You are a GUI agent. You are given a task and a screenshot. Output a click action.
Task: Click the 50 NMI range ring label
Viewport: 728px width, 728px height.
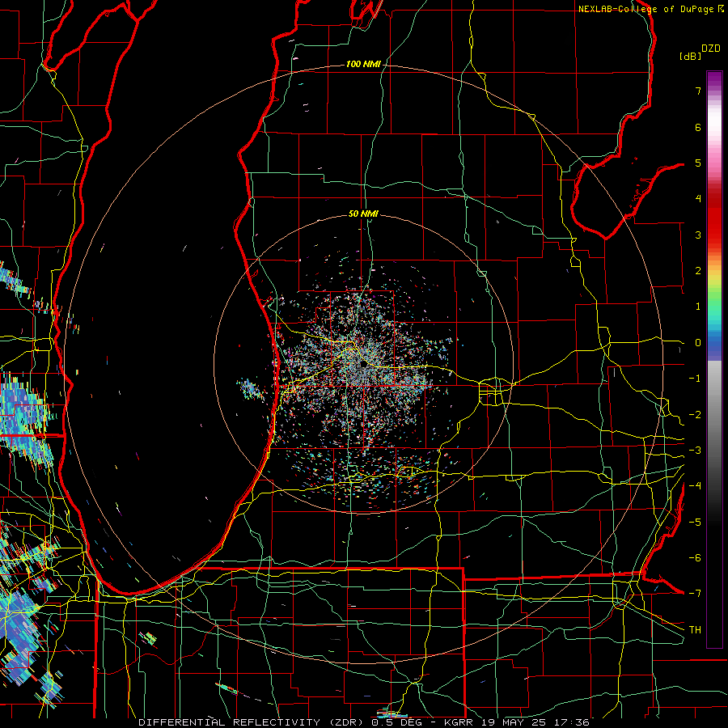click(363, 214)
